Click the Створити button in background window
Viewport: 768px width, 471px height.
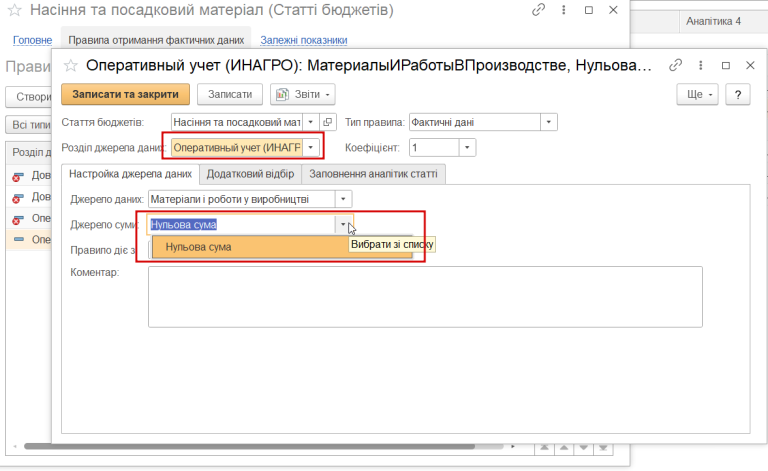[28, 97]
